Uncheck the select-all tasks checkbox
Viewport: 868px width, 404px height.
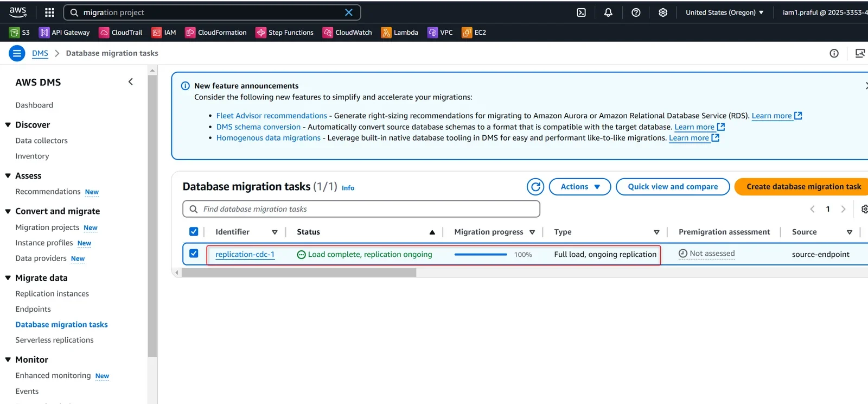194,232
